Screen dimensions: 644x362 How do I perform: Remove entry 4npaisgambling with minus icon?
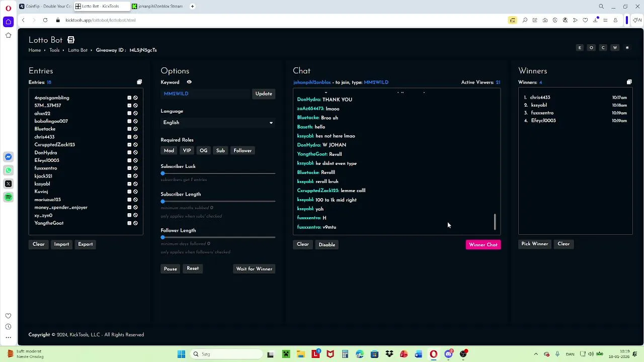tap(129, 98)
